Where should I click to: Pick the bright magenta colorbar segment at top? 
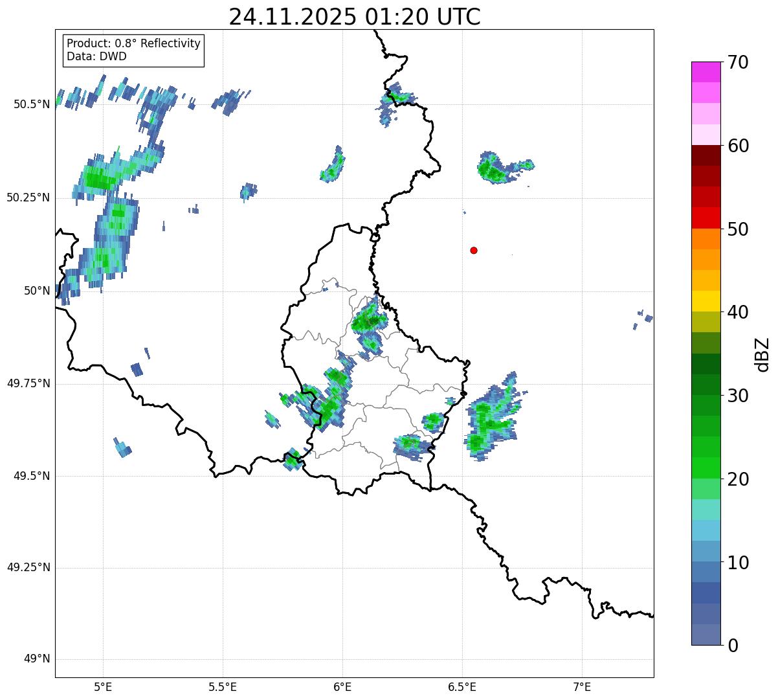[706, 72]
